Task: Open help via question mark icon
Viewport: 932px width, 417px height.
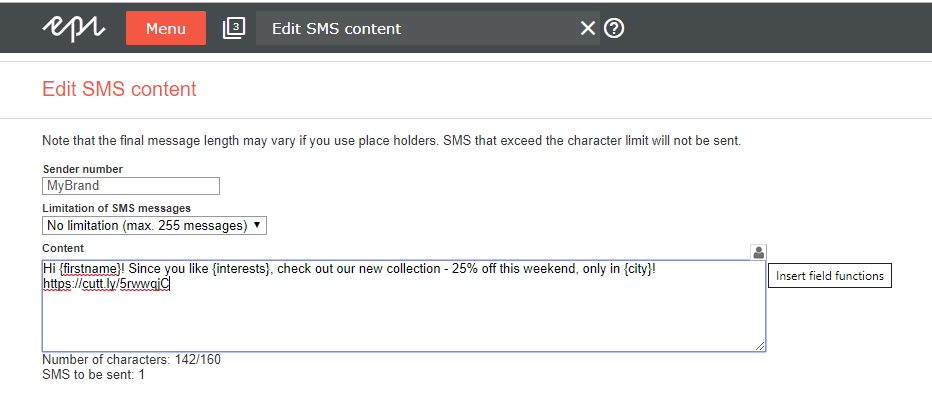Action: (x=614, y=28)
